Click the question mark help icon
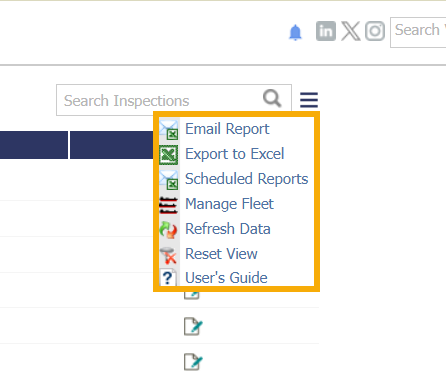The width and height of the screenshot is (446, 376). click(x=168, y=277)
